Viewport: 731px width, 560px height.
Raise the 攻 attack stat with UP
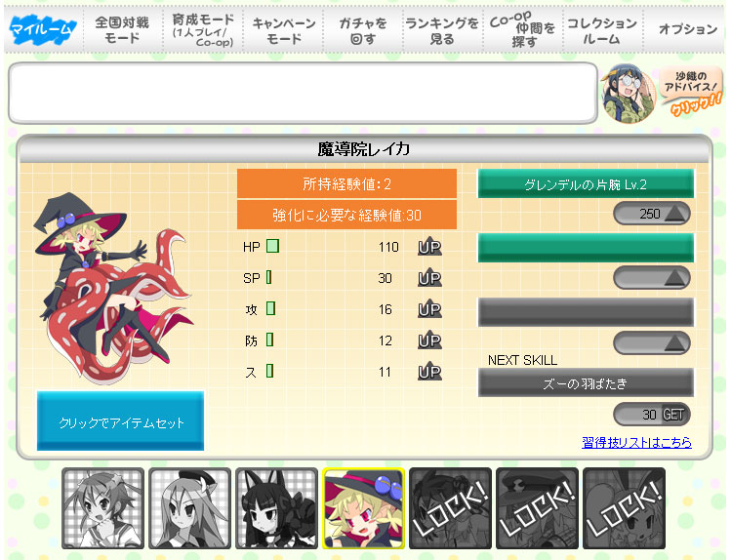point(429,309)
